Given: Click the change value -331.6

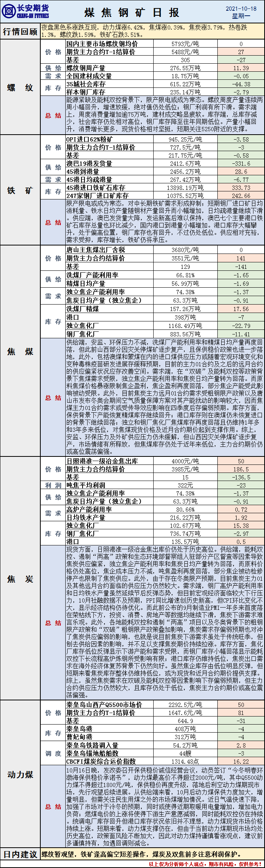Looking at the screenshot, I should [241, 164].
